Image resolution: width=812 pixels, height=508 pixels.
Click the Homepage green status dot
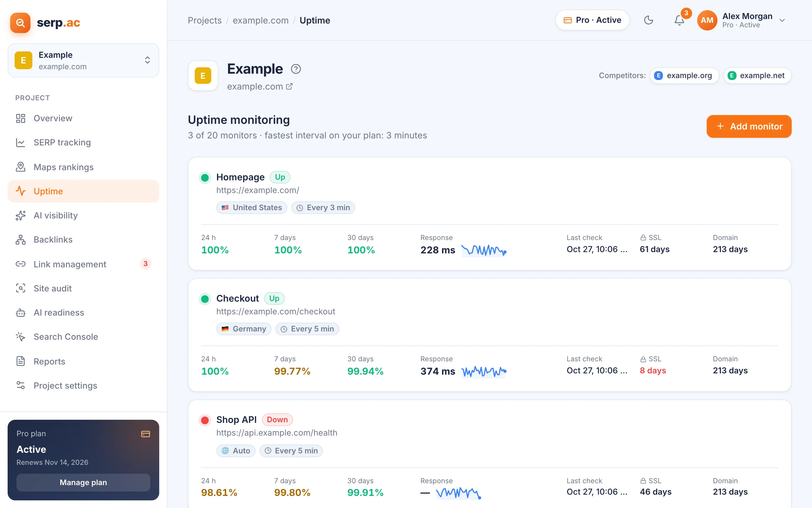tap(205, 177)
